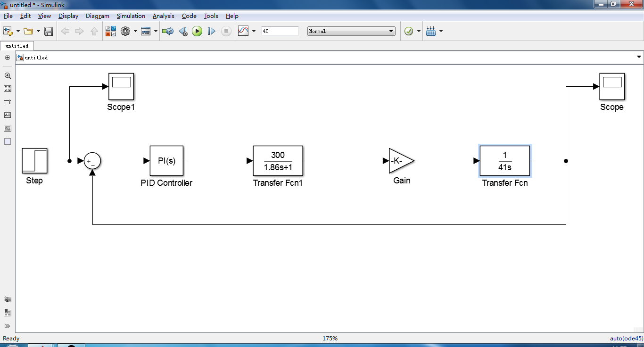This screenshot has width=644, height=347.
Task: Click the Gain block triangle
Action: point(400,161)
